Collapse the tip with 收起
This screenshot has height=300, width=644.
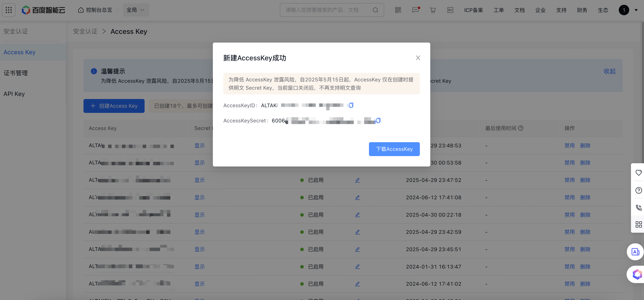(609, 71)
